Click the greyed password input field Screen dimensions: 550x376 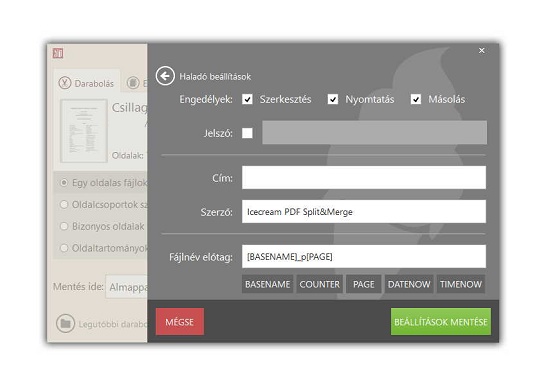(374, 133)
